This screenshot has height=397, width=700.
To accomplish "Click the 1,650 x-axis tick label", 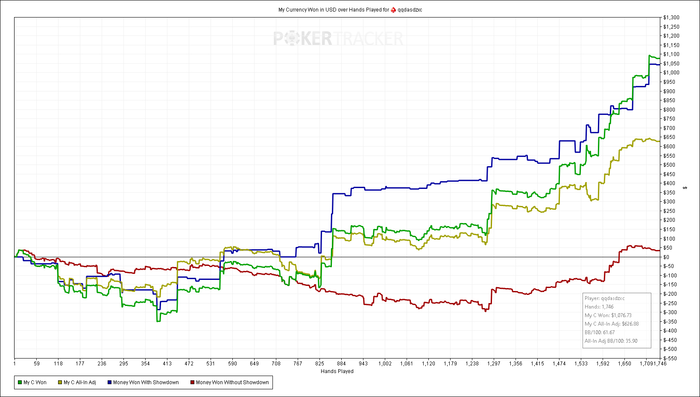I will (x=625, y=364).
